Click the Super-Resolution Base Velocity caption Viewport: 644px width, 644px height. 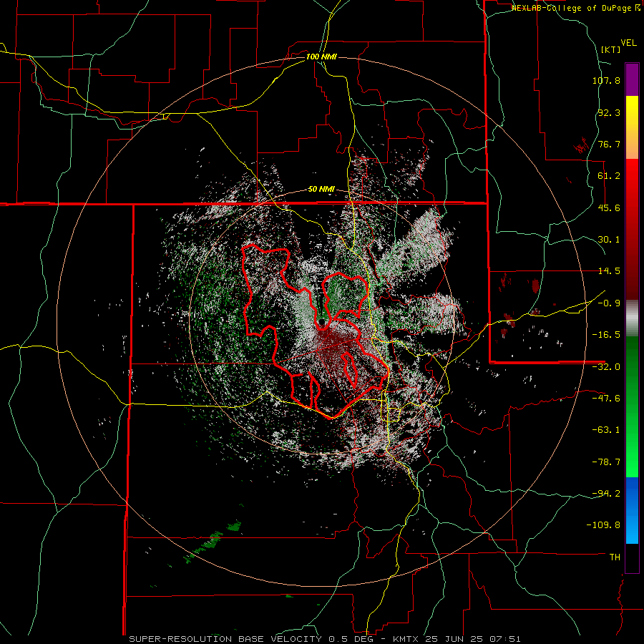[x=325, y=639]
